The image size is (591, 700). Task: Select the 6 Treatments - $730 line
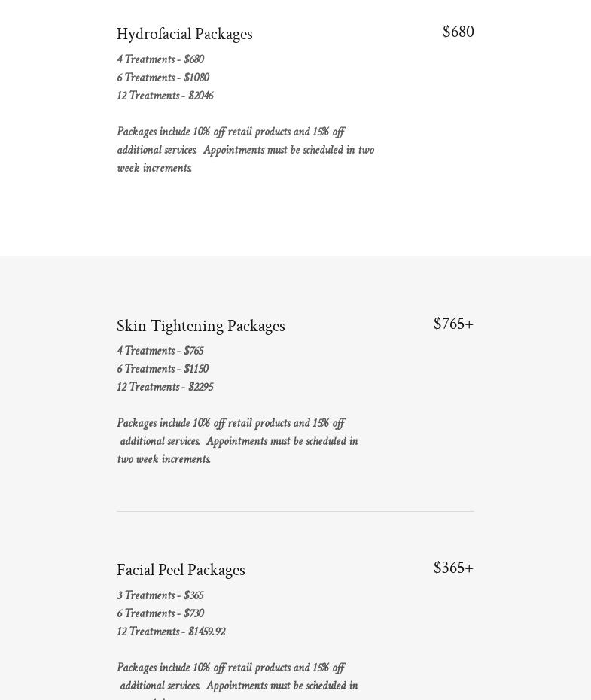coord(160,614)
